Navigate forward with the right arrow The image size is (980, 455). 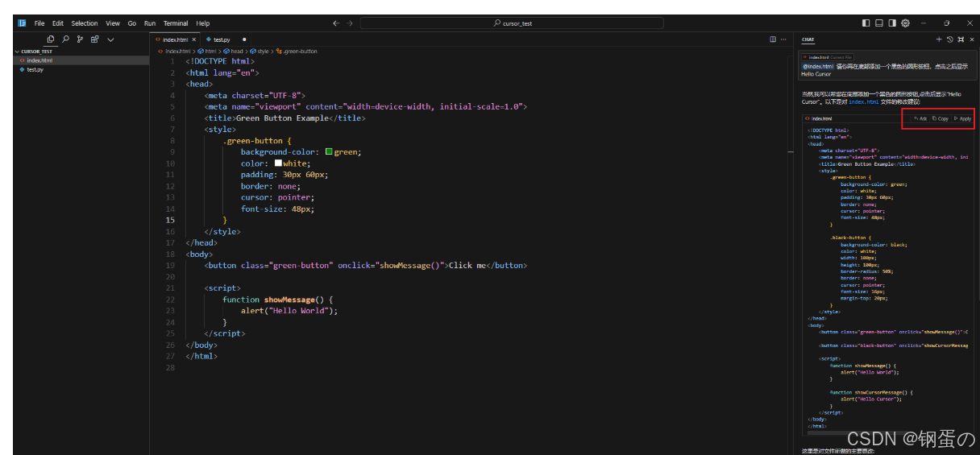(350, 23)
